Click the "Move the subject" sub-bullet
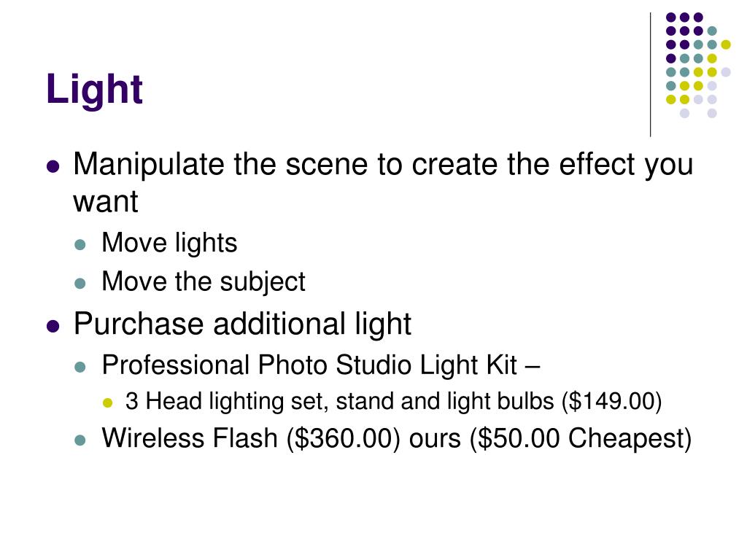Screen dimensions: 747x560 click(204, 281)
